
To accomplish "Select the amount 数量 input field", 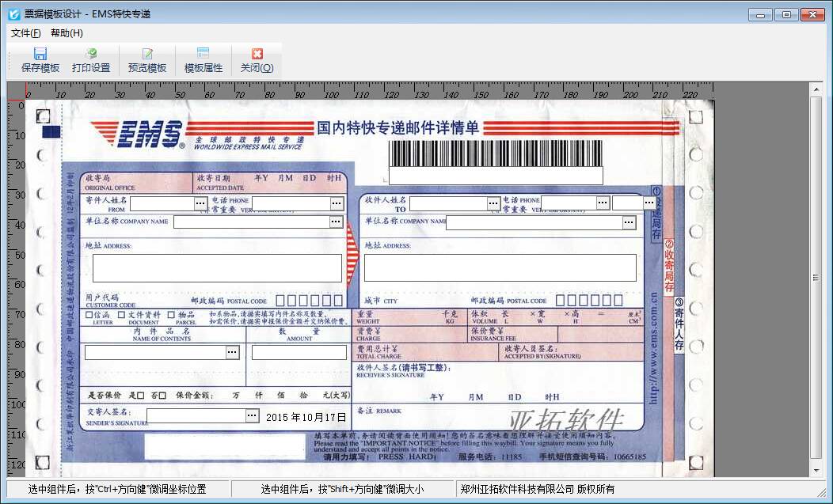I will (299, 353).
